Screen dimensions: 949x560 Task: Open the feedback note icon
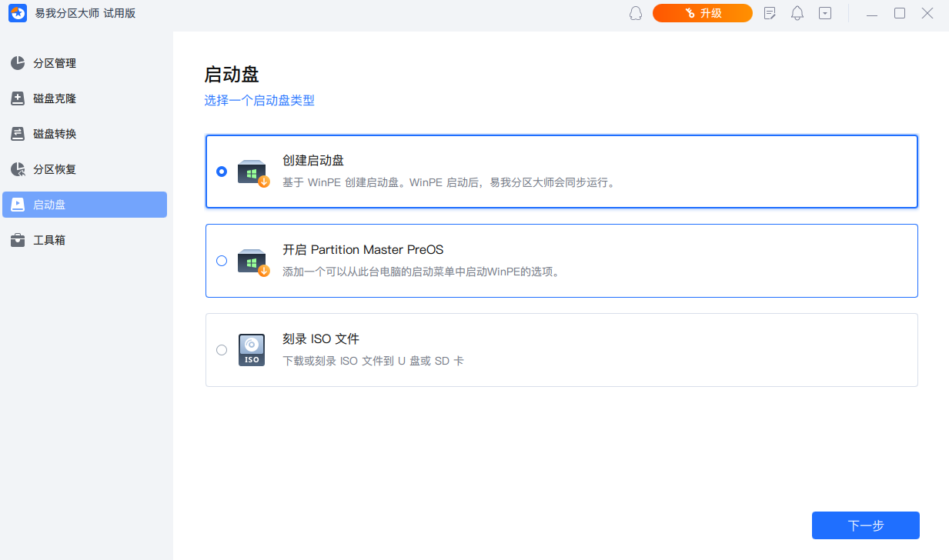click(770, 13)
